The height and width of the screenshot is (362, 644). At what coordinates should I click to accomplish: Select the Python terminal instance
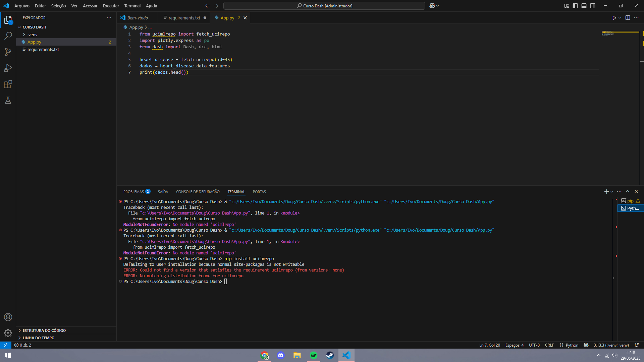tap(630, 208)
